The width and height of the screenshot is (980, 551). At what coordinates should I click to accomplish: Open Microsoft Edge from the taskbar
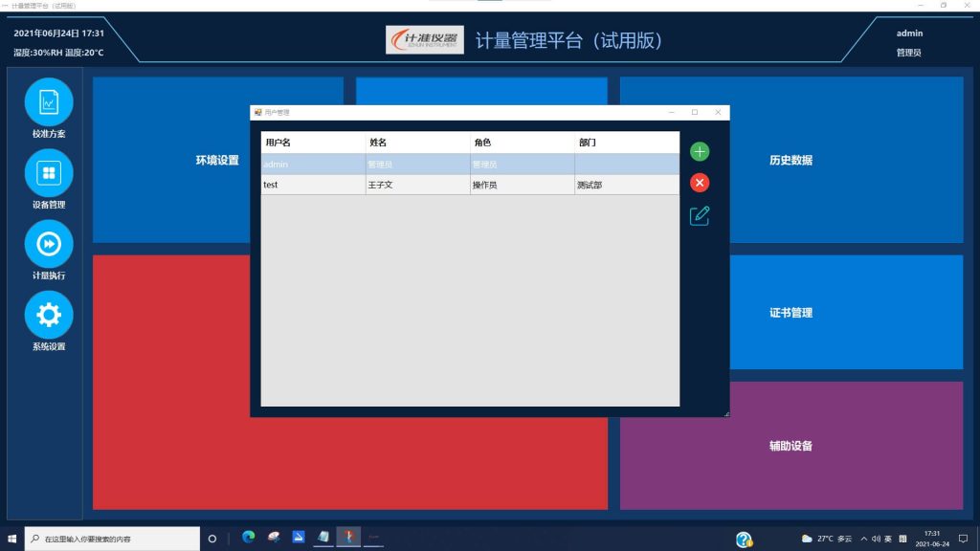click(x=249, y=538)
